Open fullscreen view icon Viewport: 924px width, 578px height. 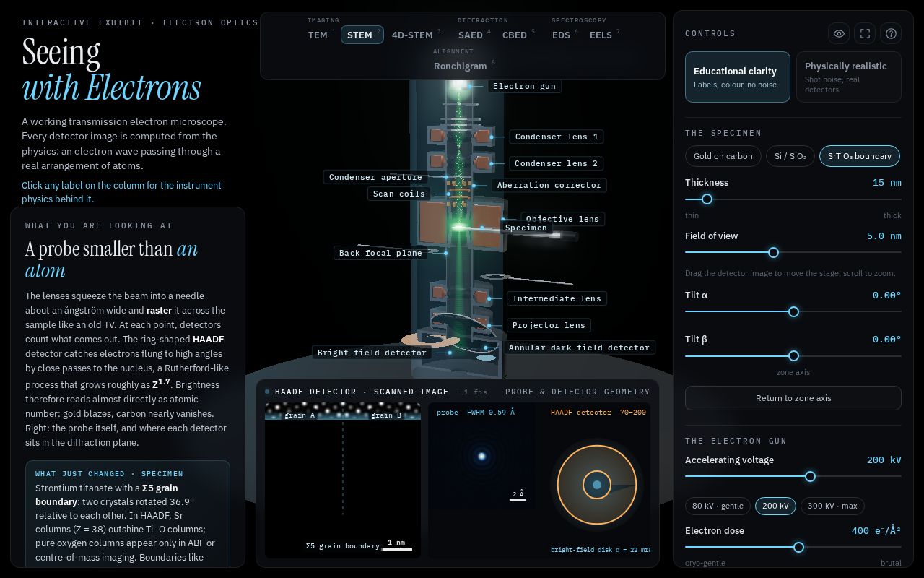(x=865, y=33)
